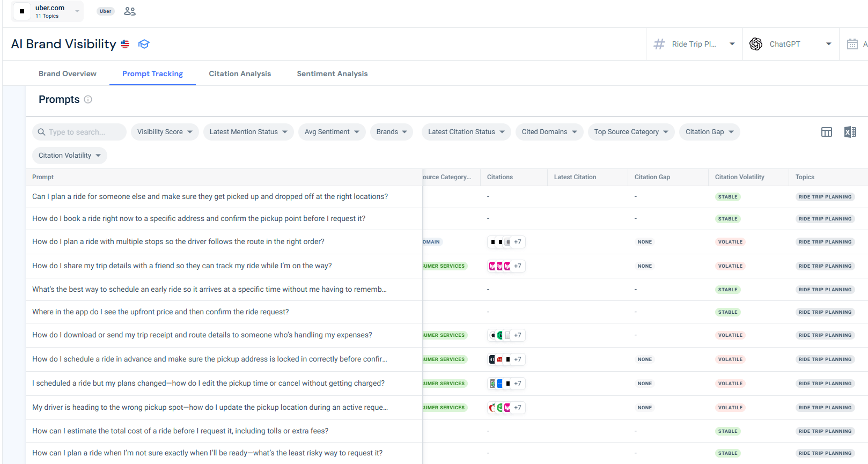This screenshot has width=868, height=464.
Task: Focus the Type to search field
Action: 79,132
